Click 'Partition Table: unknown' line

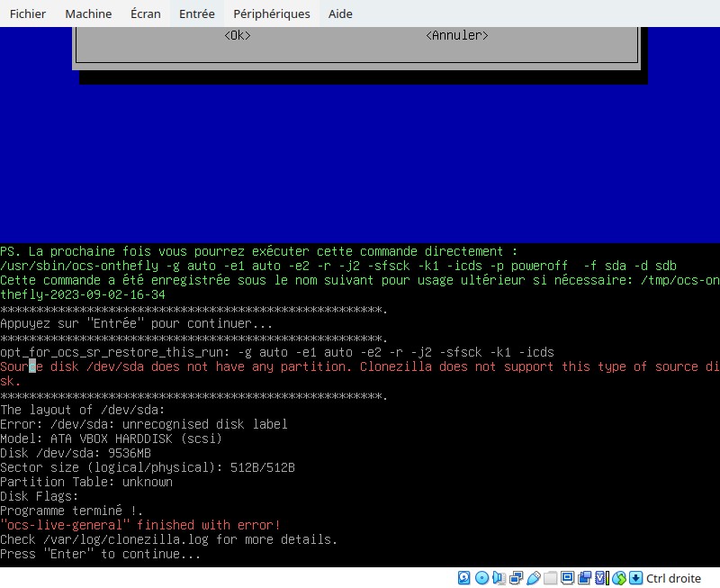[86, 482]
